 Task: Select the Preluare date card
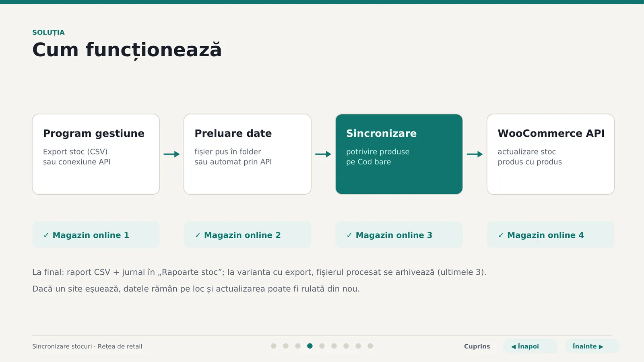click(x=248, y=154)
